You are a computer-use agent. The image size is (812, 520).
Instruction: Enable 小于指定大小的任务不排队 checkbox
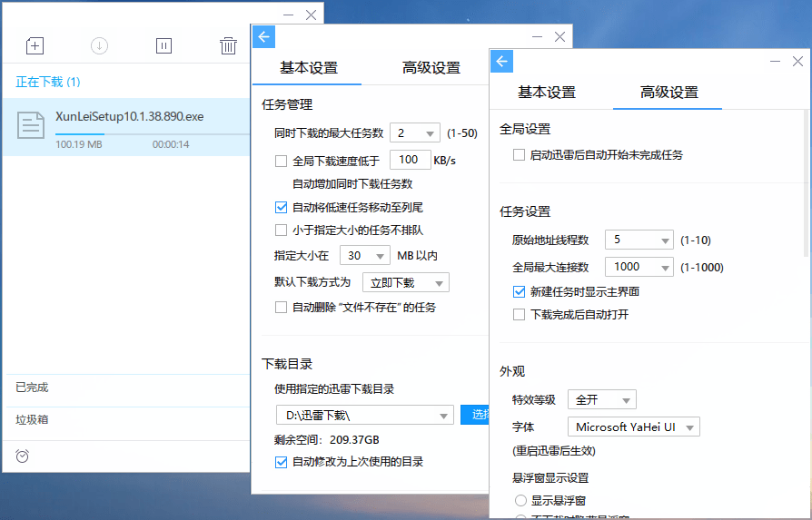pos(282,230)
